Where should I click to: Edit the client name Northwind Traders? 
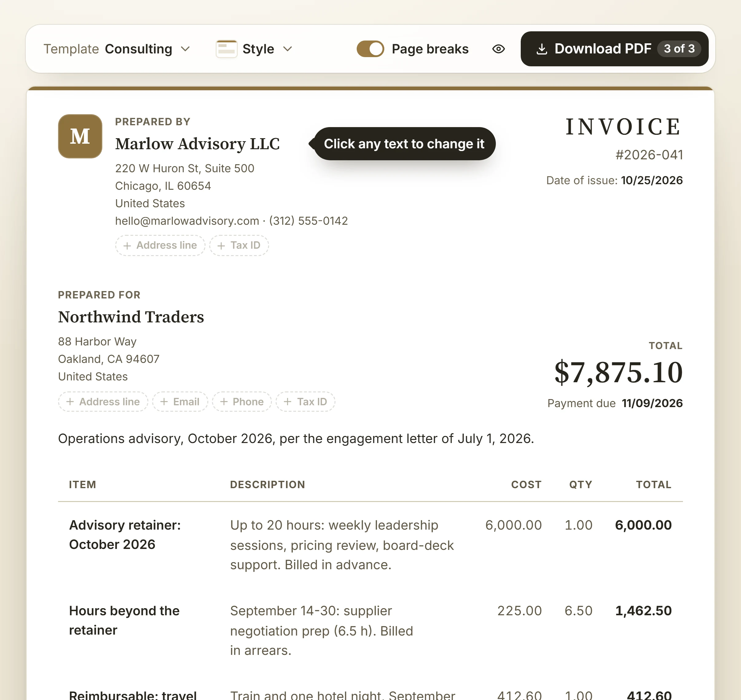(131, 317)
